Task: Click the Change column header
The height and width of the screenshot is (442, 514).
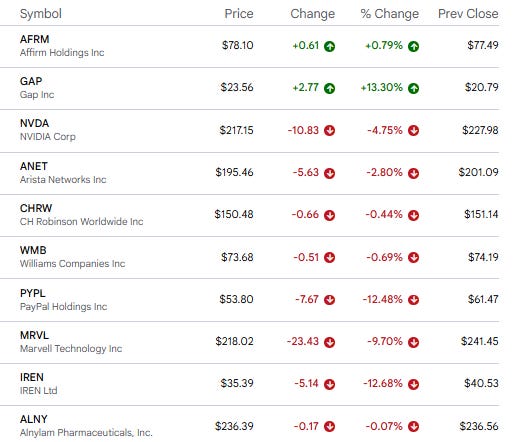Action: 312,14
